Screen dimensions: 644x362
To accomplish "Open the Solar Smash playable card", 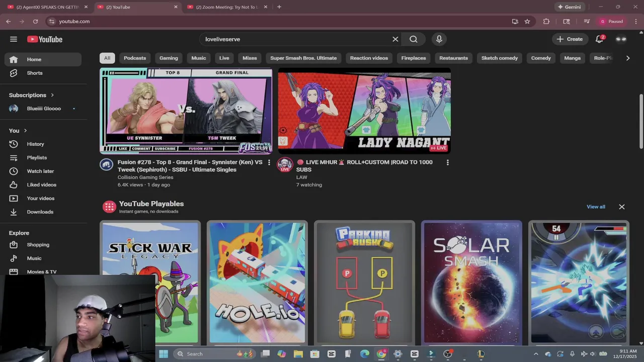I will tap(471, 283).
